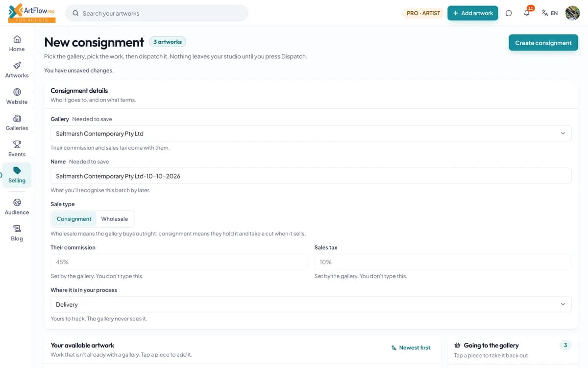Viewport: 588px width, 368px height.
Task: Navigate to Galleries
Action: (x=17, y=122)
